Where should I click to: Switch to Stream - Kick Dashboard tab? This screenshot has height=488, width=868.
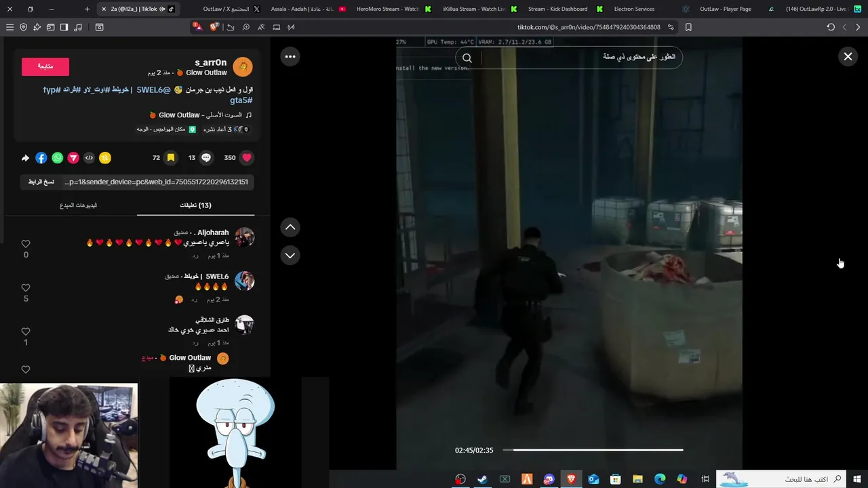pyautogui.click(x=564, y=9)
